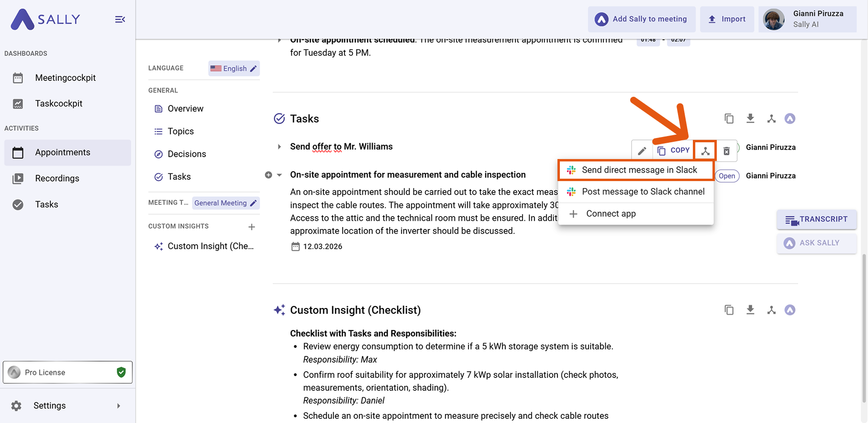868x423 pixels.
Task: Change the language from English
Action: coord(234,69)
